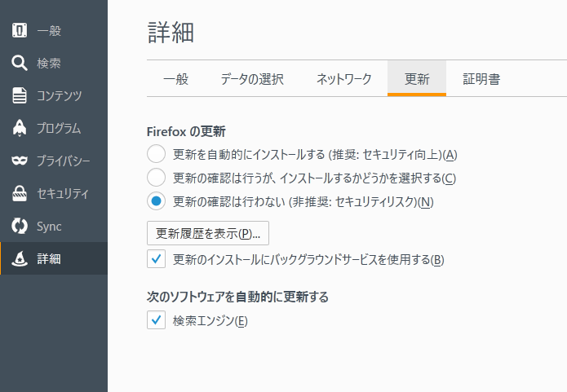567x392 pixels.
Task: Click the General (一般) sidebar icon
Action: [x=20, y=31]
